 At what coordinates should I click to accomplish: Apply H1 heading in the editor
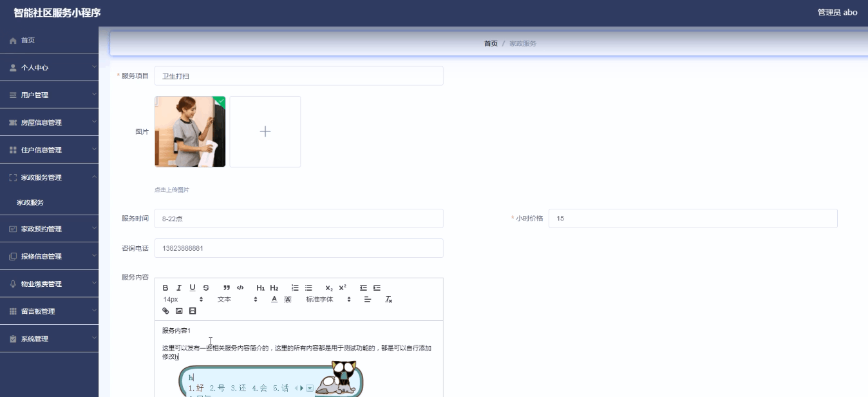point(259,287)
